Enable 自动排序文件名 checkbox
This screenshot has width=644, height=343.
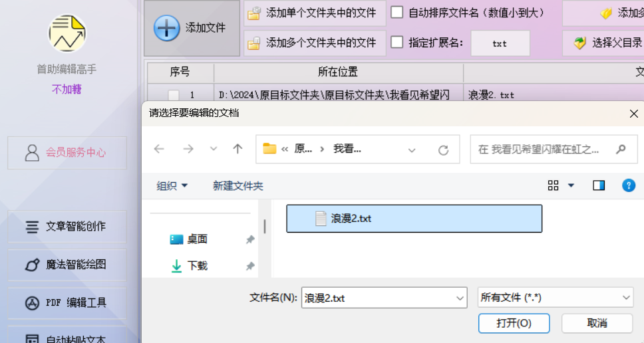pos(397,13)
